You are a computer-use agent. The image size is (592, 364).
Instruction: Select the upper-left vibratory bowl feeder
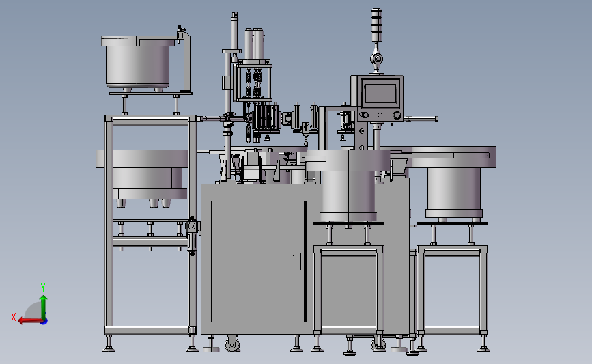coord(138,62)
